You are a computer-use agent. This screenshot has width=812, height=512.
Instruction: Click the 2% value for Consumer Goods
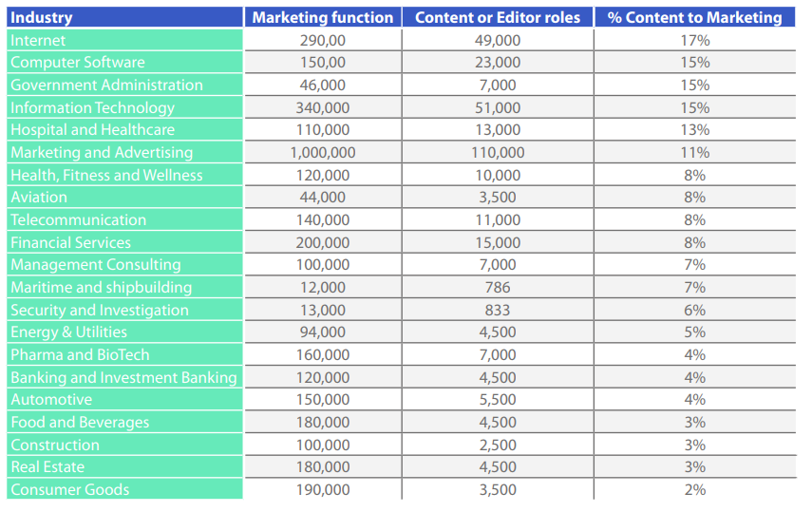coord(694,489)
